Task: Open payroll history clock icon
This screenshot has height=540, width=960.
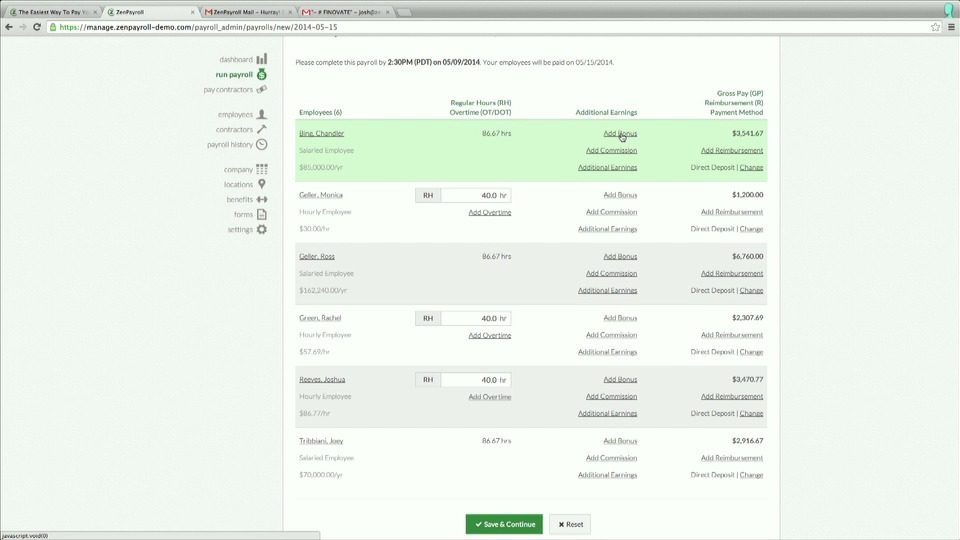Action: (x=261, y=144)
